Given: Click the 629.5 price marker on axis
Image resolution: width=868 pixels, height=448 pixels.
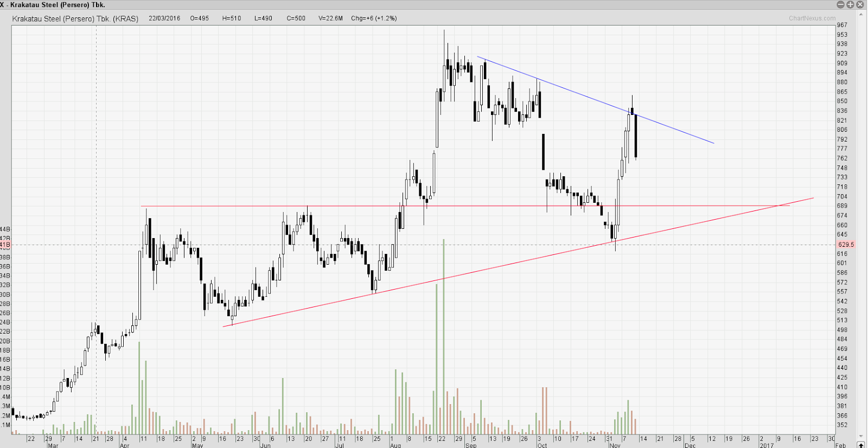Looking at the screenshot, I should [x=846, y=245].
